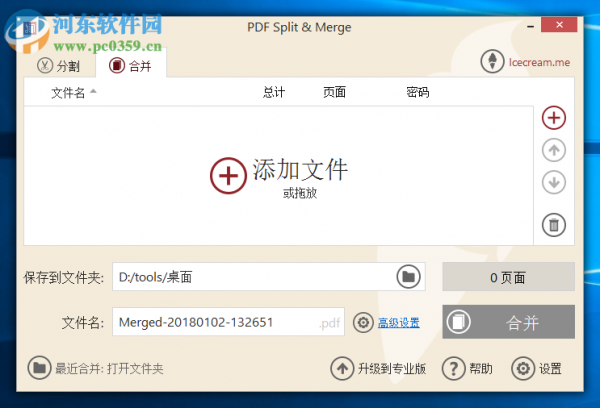
Task: Close the PDF Split & Merge window
Action: [559, 25]
